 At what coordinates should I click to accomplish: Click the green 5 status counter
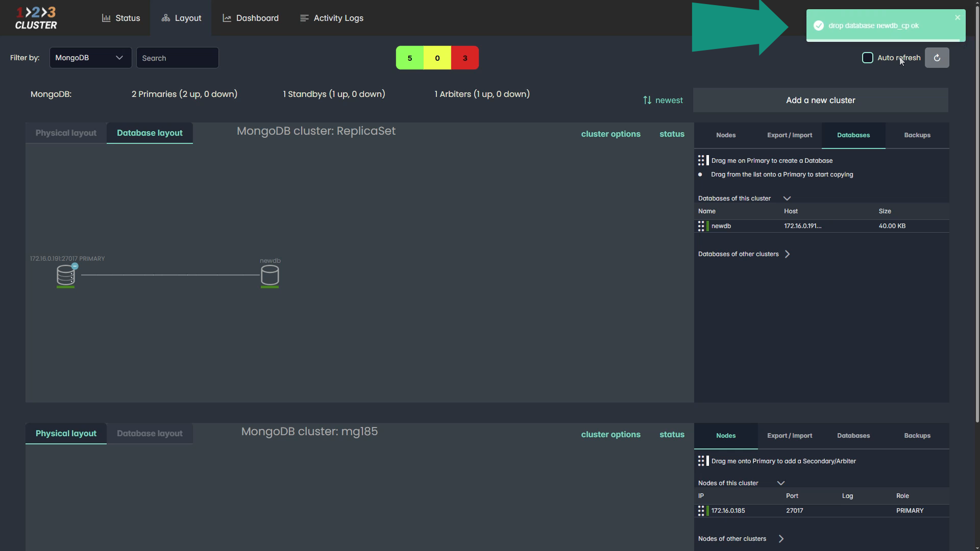410,58
